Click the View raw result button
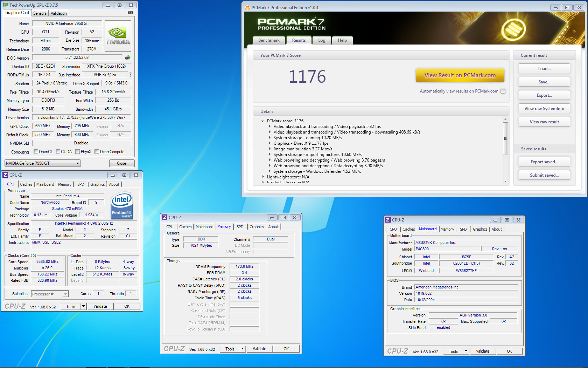Screen dimensions: 588x368 point(544,122)
